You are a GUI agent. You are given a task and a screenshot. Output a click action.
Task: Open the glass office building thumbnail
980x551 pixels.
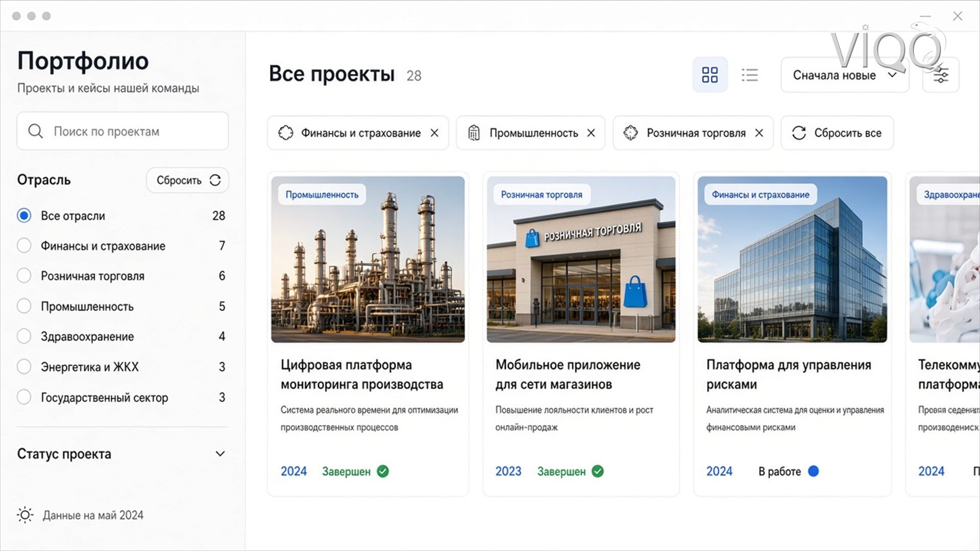792,259
